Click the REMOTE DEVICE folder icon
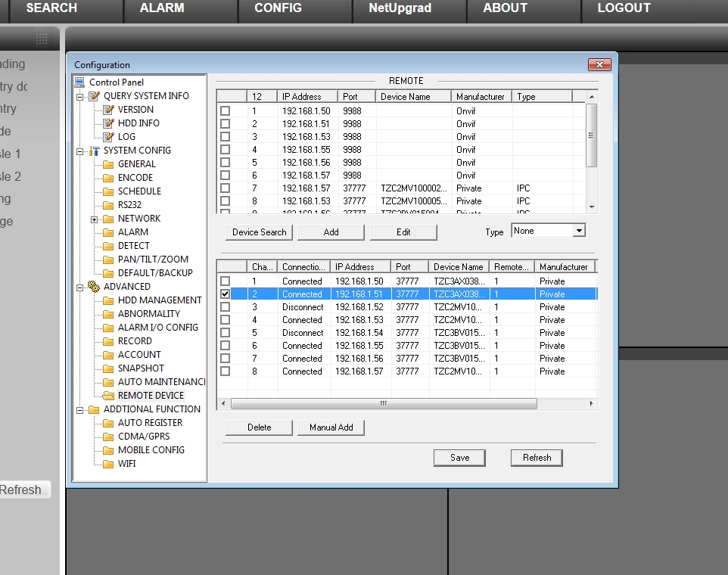The width and height of the screenshot is (728, 575). [108, 396]
